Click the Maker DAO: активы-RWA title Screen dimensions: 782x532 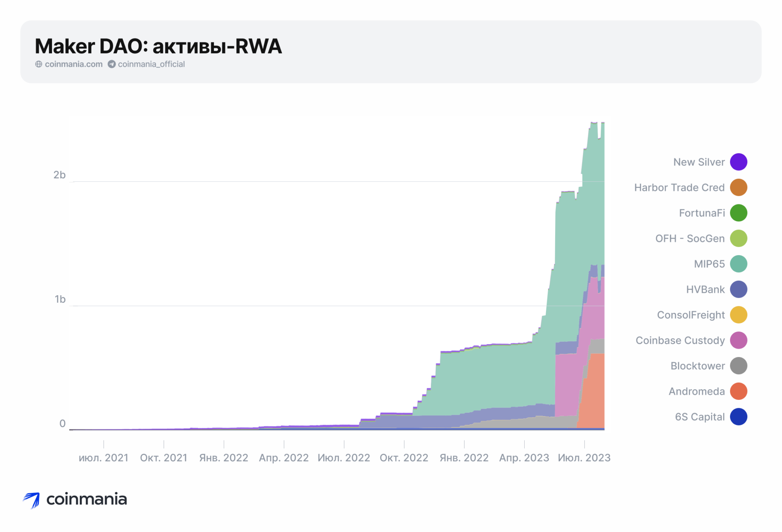(x=158, y=46)
